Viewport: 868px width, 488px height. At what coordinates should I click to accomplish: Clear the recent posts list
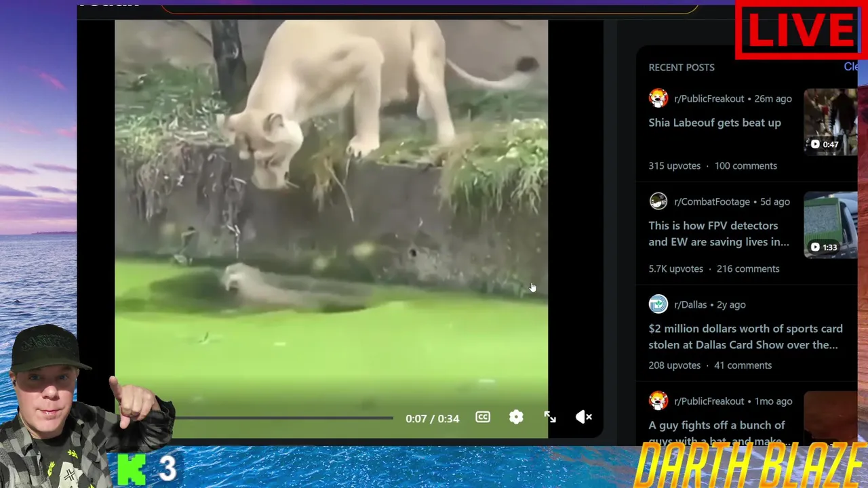[850, 66]
